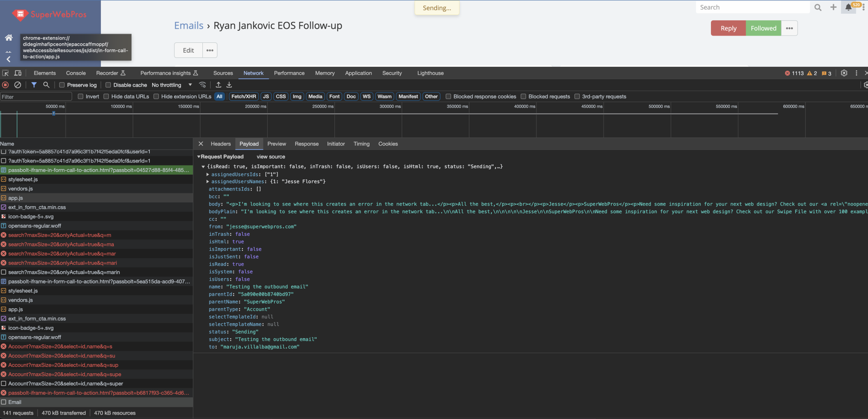
Task: Switch to the Console tab
Action: point(76,73)
